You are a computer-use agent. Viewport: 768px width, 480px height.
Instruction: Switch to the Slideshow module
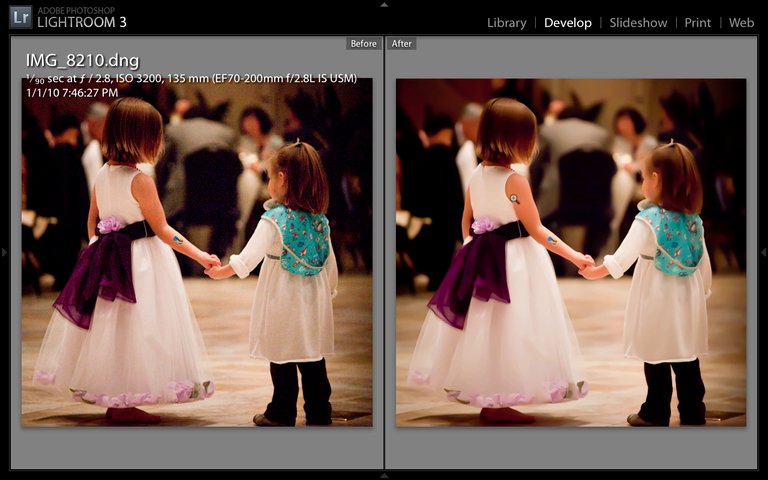pos(638,23)
